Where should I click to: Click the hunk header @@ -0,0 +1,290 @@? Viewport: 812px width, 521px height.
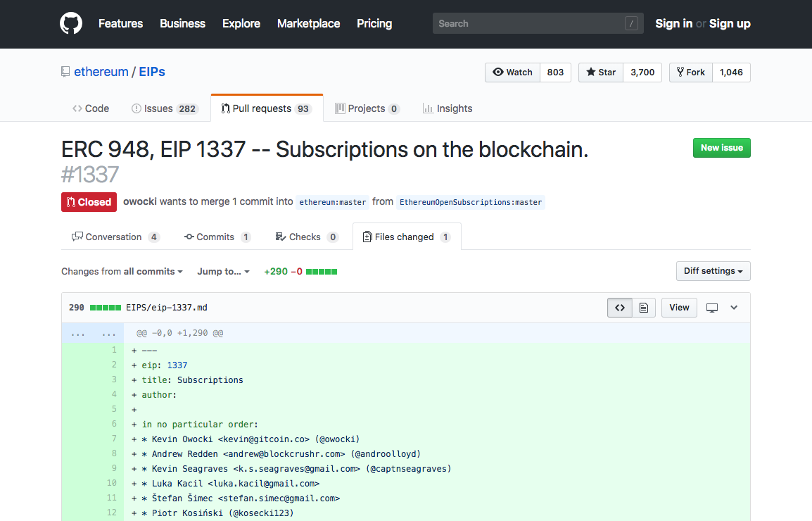pyautogui.click(x=179, y=333)
